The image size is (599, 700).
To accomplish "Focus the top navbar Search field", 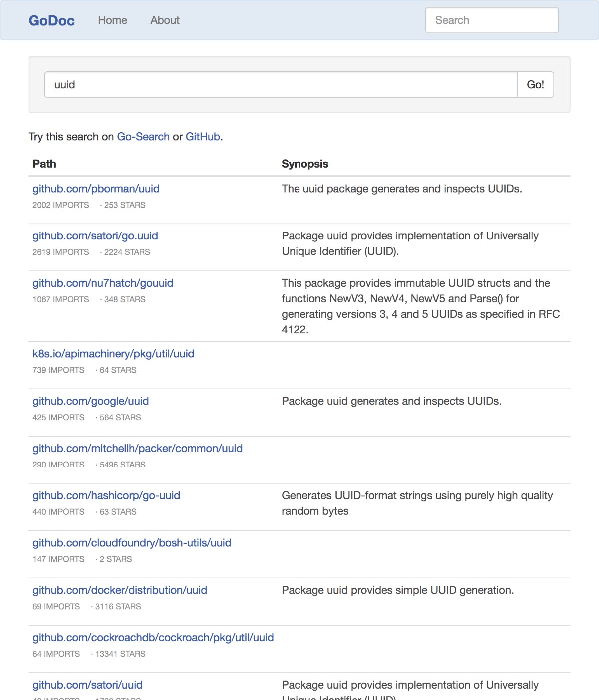I will point(492,20).
